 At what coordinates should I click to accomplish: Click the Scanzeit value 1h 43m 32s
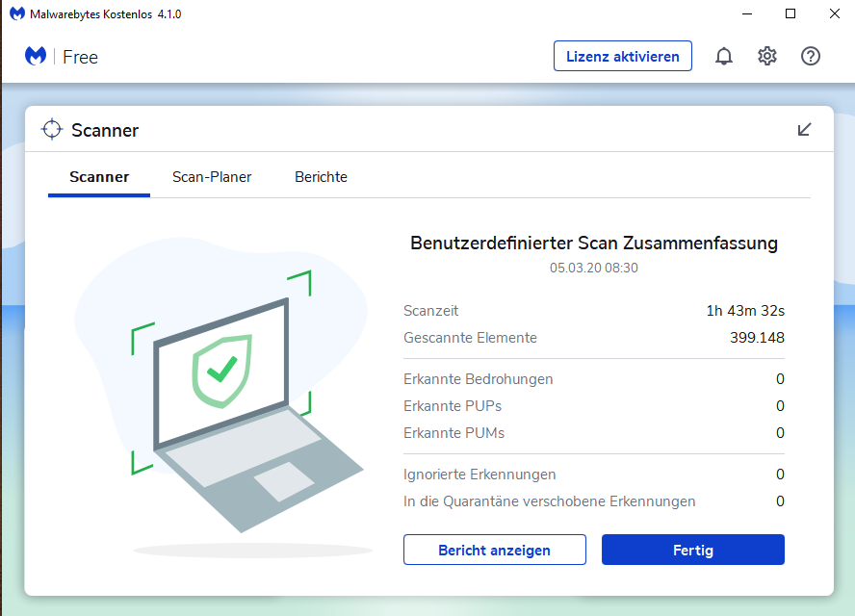pos(745,311)
